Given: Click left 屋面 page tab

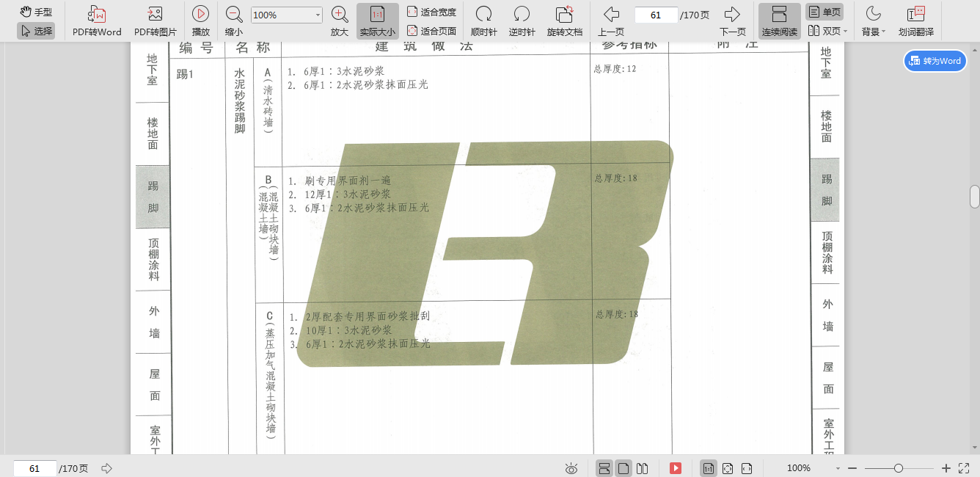Looking at the screenshot, I should (x=155, y=385).
